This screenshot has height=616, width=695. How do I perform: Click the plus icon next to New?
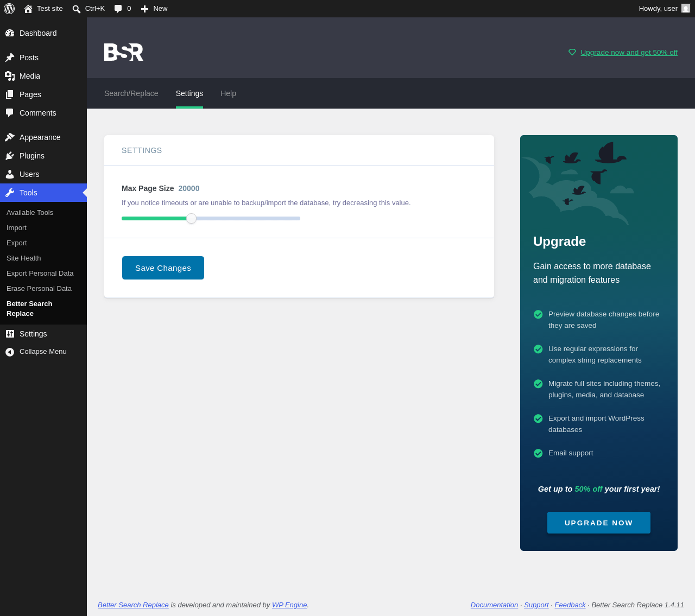tap(144, 9)
